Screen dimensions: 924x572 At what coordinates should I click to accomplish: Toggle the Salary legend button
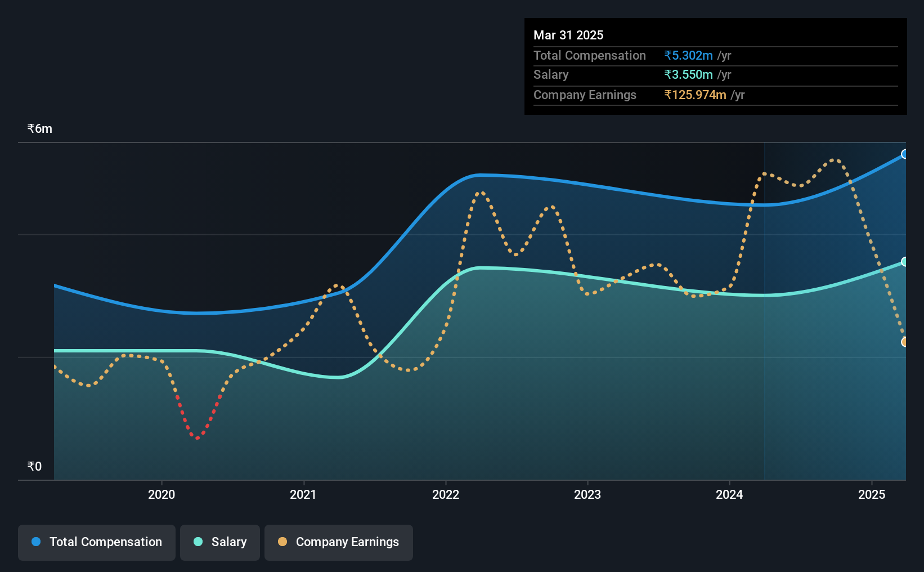point(220,542)
